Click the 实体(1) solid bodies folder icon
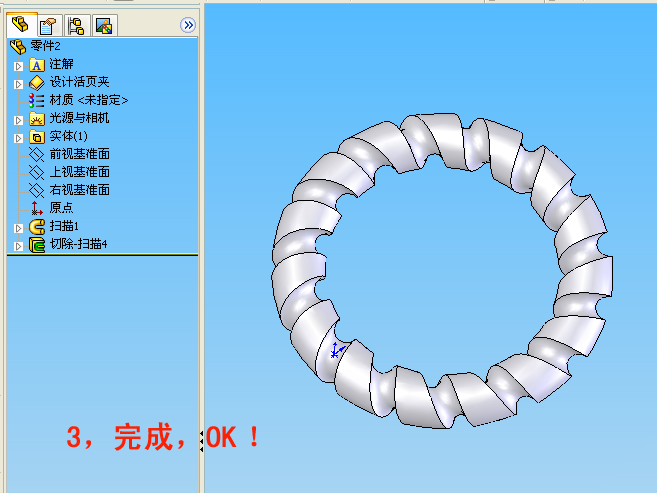 [x=37, y=137]
